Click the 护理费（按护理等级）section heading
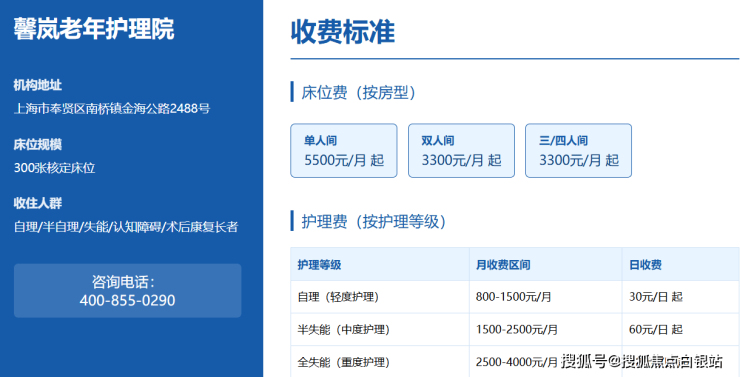Viewport: 740px width, 377px height. coord(373,221)
